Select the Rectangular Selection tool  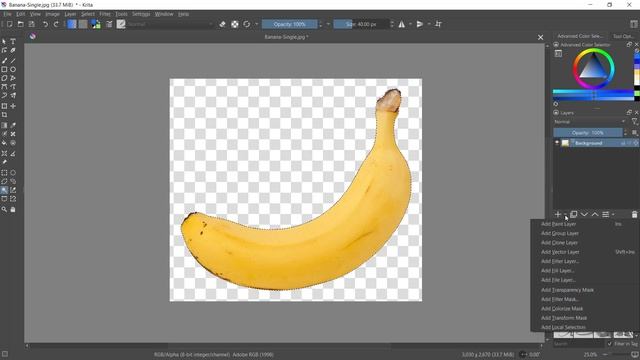coord(4,173)
